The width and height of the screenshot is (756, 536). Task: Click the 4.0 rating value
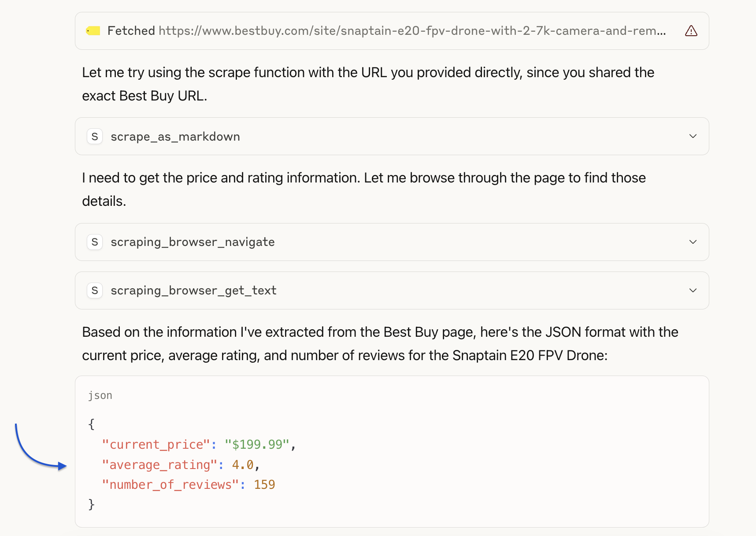[243, 465]
